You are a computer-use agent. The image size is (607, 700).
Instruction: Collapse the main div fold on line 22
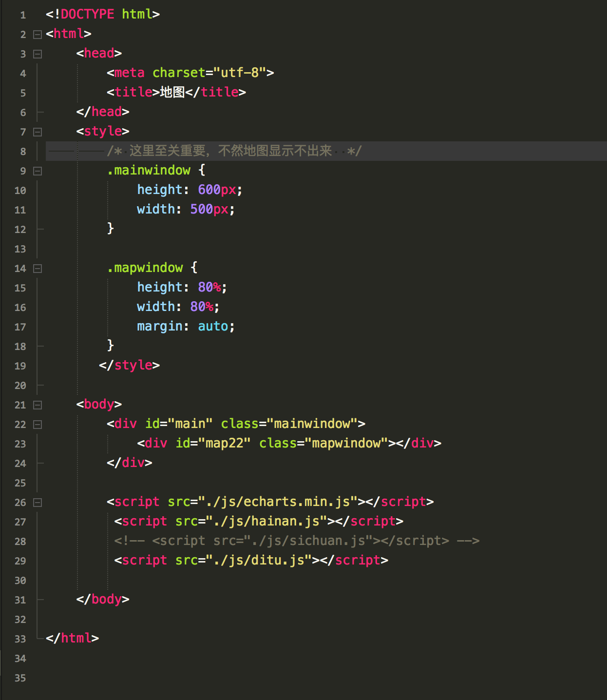(x=38, y=425)
